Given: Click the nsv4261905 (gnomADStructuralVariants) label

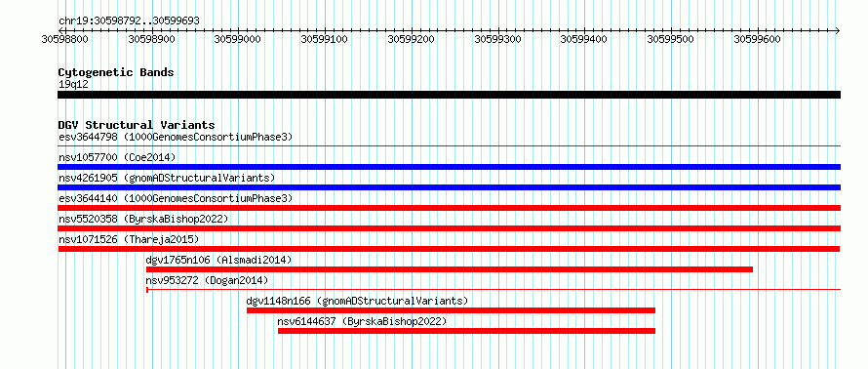Looking at the screenshot, I should tap(167, 178).
